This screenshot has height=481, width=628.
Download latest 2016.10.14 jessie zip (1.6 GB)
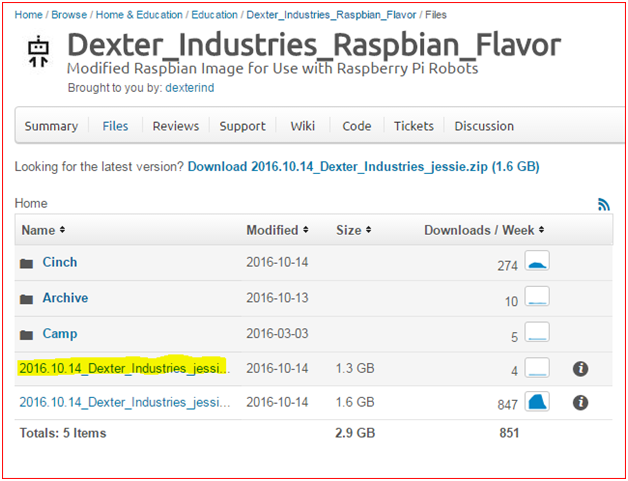[x=364, y=167]
